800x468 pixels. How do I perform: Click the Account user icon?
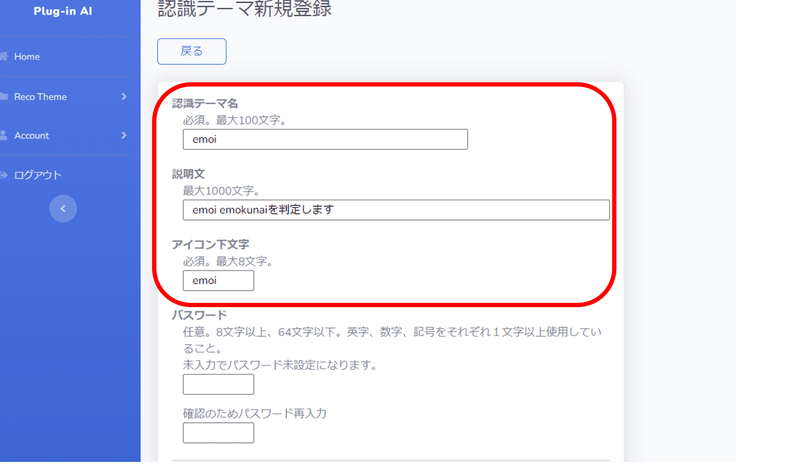[x=4, y=135]
